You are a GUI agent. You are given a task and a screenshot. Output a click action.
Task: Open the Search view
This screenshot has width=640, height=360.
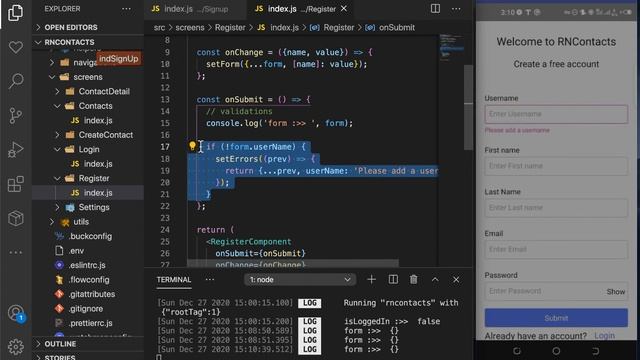tap(16, 81)
